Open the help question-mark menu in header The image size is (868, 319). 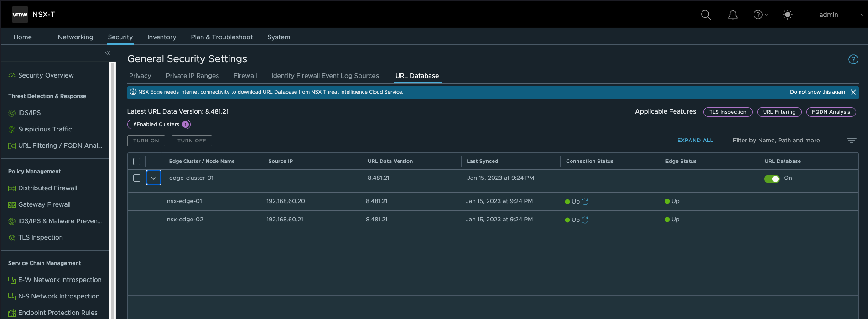point(760,15)
